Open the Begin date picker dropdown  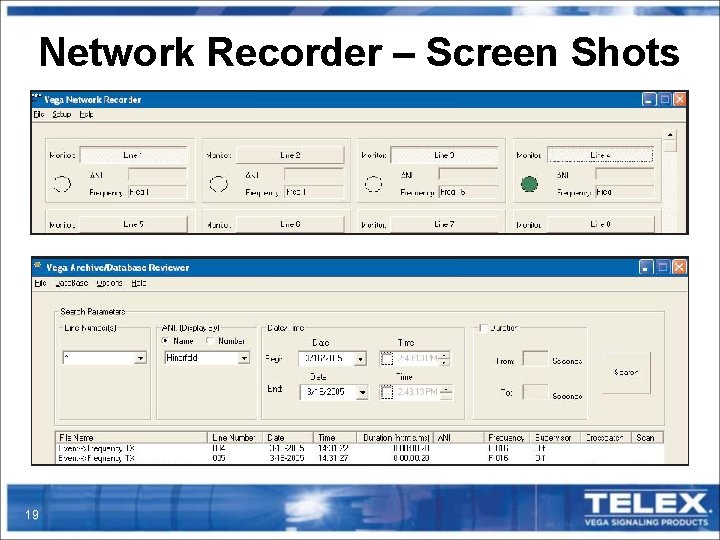pyautogui.click(x=361, y=359)
